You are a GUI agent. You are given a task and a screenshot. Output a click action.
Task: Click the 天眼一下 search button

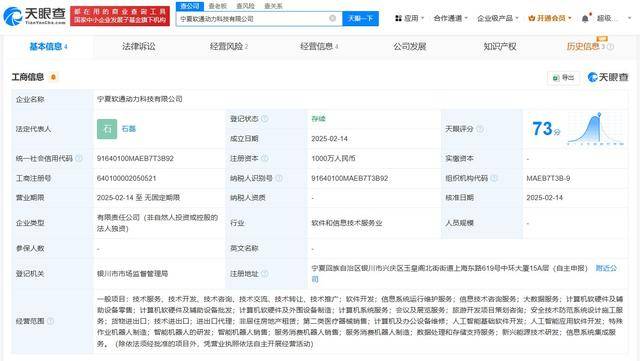point(360,18)
